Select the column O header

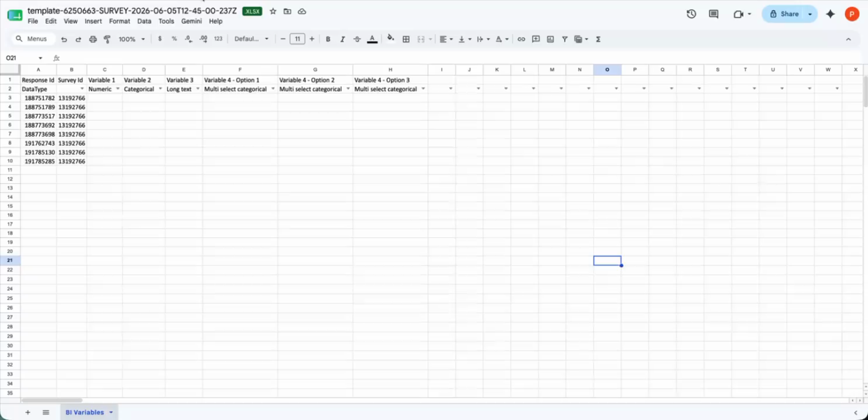click(607, 69)
